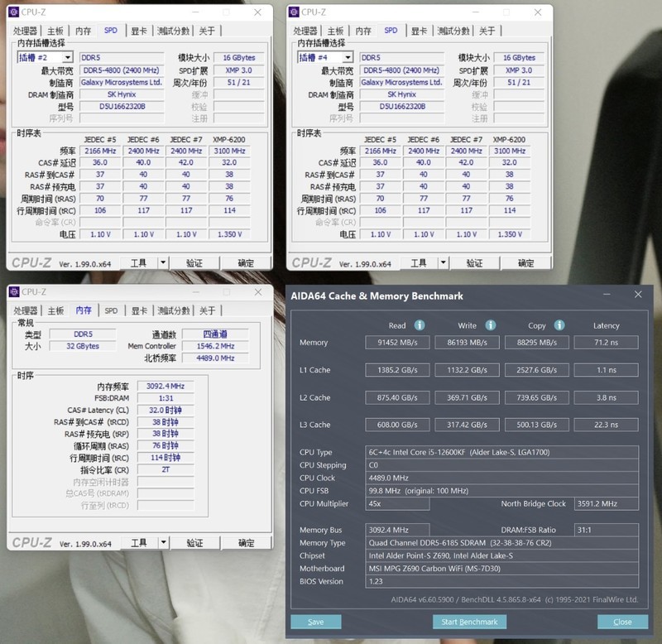Click CPU-Z title icon in slot #2 window
Screen dimensions: 662x644
[14, 12]
